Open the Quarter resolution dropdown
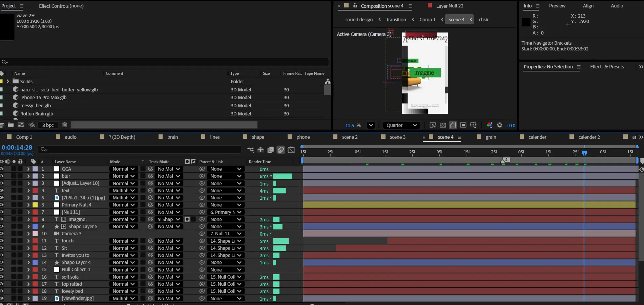Image resolution: width=644 pixels, height=305 pixels. [401, 125]
